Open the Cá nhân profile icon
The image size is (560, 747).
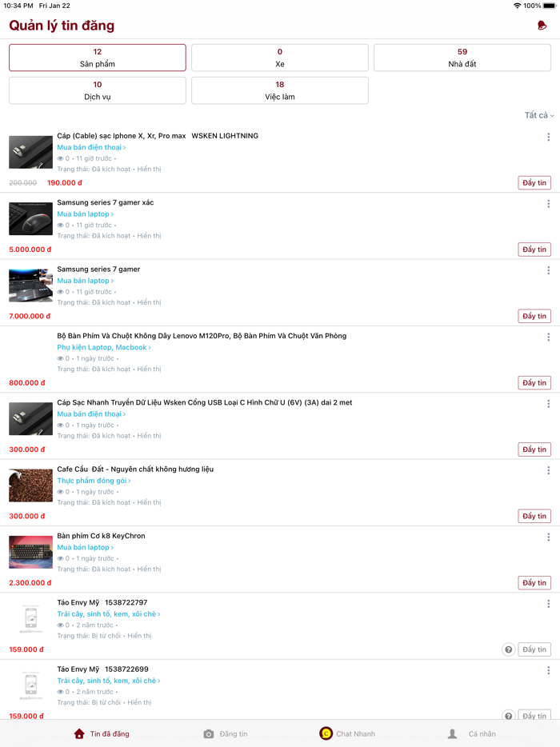coord(452,733)
